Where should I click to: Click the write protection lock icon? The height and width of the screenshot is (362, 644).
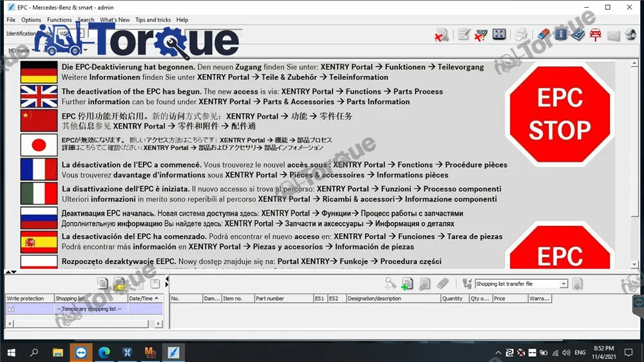(11, 309)
